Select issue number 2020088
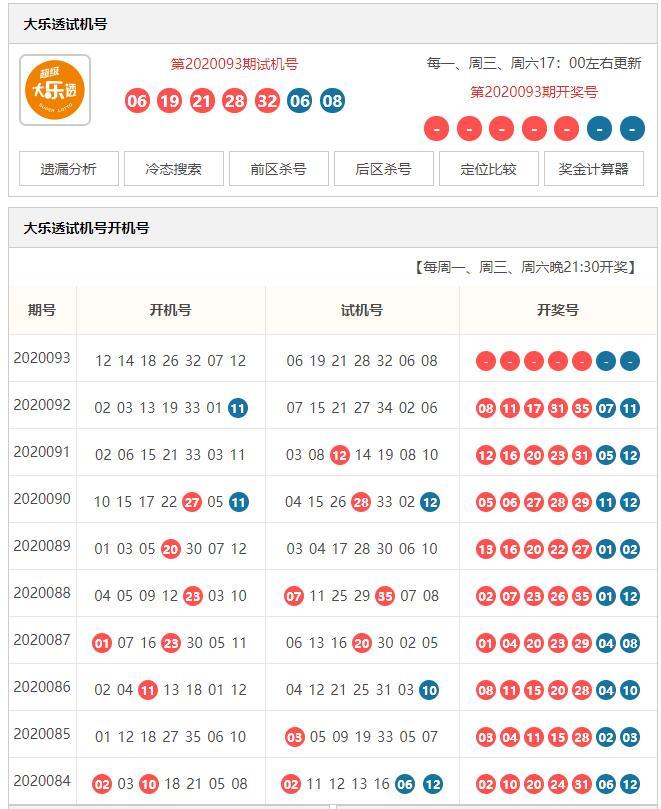This screenshot has width=661, height=809. pos(42,592)
